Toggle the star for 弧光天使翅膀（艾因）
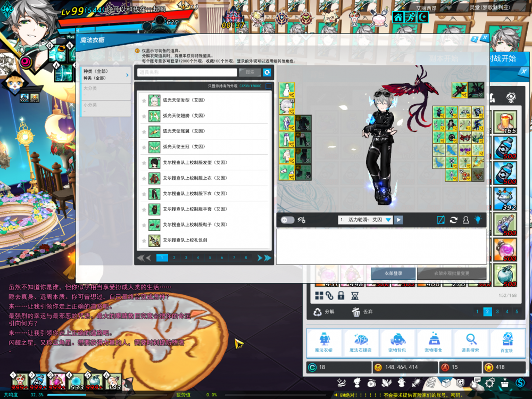 (x=144, y=117)
